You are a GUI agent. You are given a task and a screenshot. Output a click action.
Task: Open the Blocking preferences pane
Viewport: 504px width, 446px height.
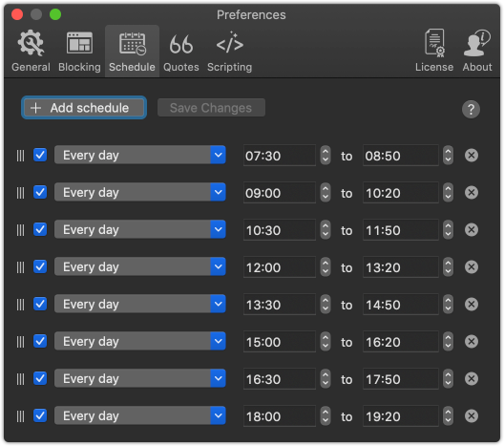click(79, 52)
